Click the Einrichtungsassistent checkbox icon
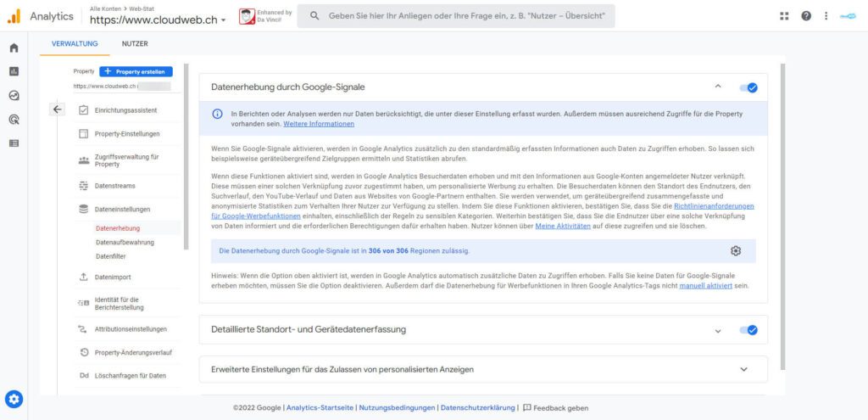The width and height of the screenshot is (868, 420). [x=84, y=110]
